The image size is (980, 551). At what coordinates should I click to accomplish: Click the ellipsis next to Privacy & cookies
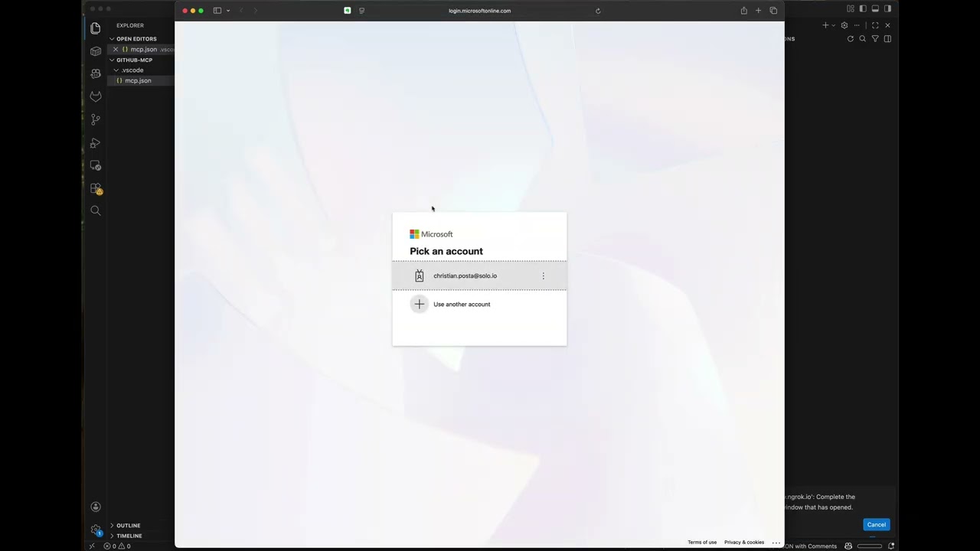tap(776, 542)
